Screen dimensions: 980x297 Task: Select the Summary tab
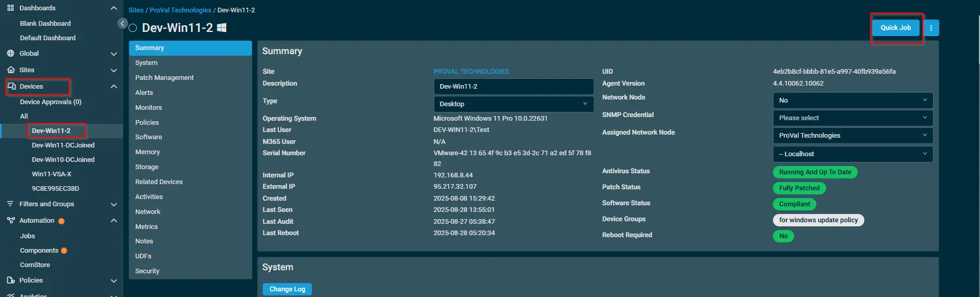point(191,48)
